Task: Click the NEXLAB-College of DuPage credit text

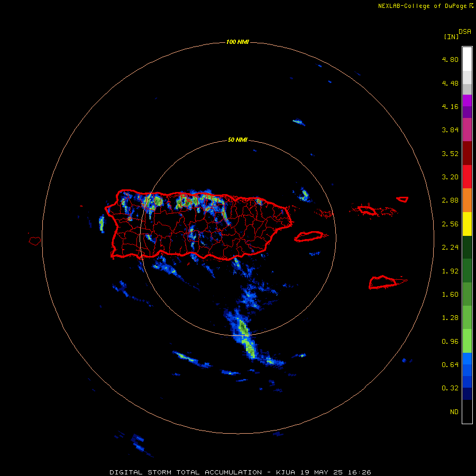Action: 425,6
